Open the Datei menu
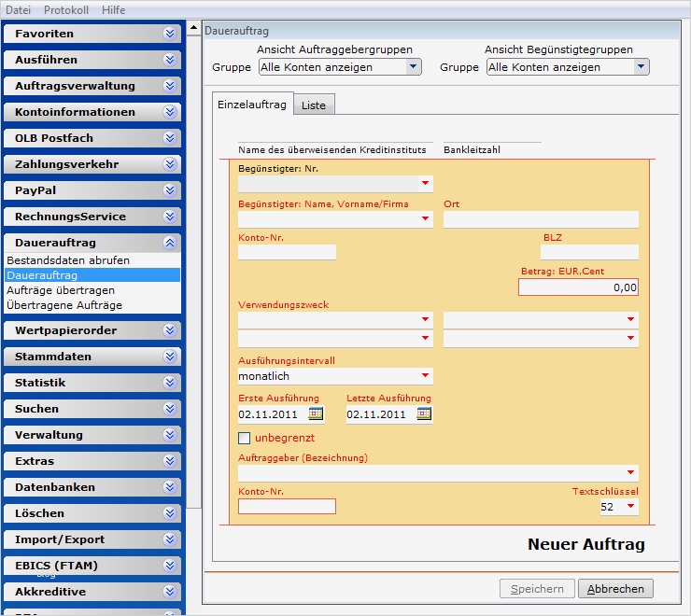This screenshot has width=691, height=616. tap(18, 9)
